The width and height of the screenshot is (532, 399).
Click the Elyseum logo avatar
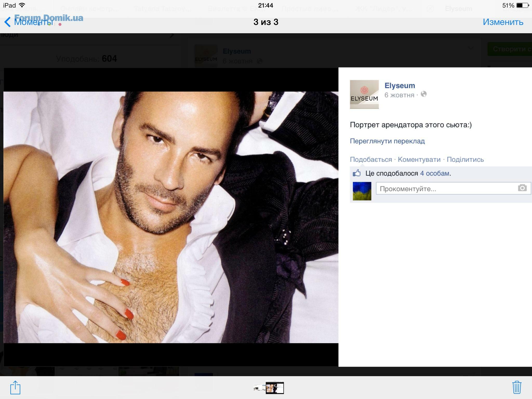coord(364,94)
